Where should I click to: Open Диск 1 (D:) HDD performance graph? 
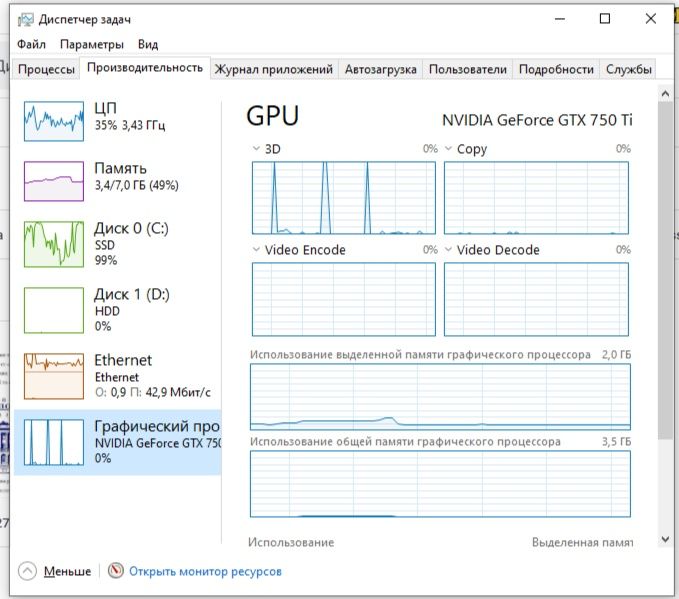pyautogui.click(x=53, y=309)
